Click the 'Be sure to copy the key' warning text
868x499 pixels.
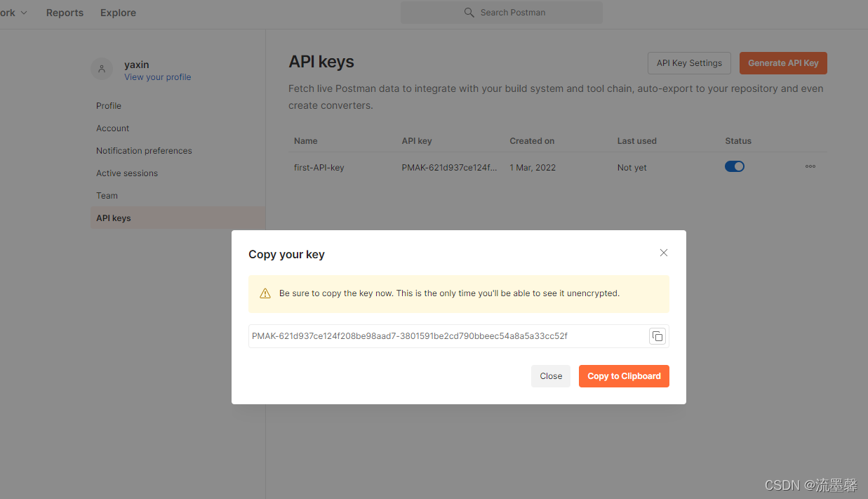pos(449,293)
